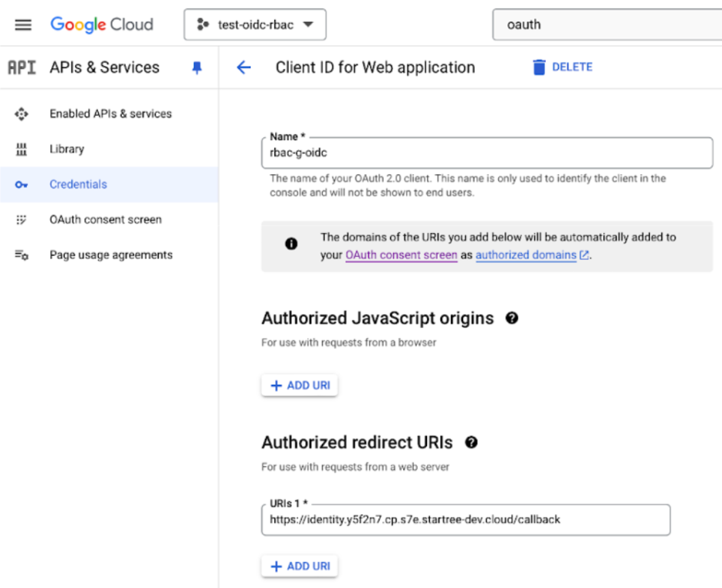This screenshot has width=722, height=588.
Task: Collapse navigation using the hamburger menu icon
Action: (x=22, y=24)
